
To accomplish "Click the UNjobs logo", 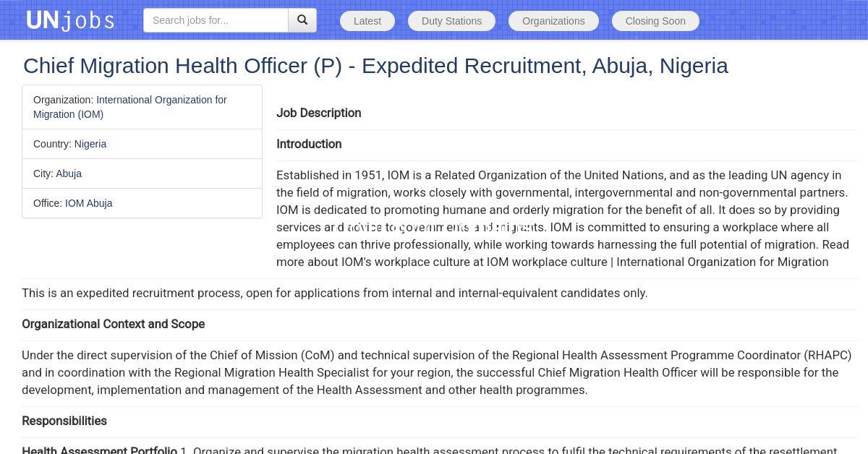I will [x=70, y=20].
